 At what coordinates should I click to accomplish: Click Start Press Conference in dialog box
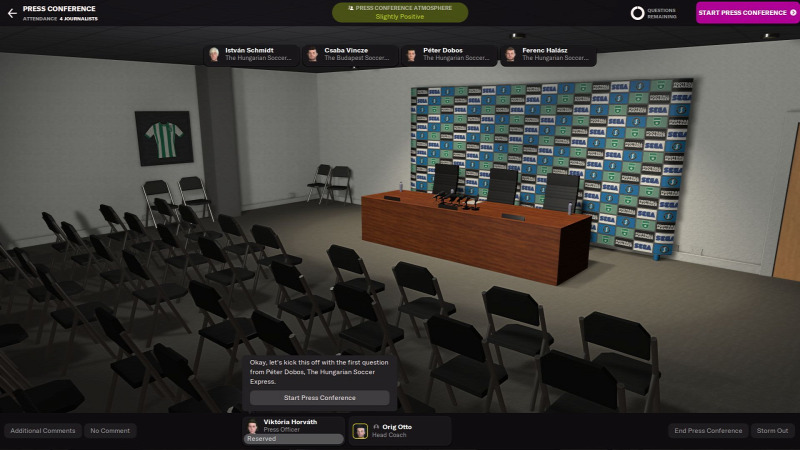click(x=319, y=397)
